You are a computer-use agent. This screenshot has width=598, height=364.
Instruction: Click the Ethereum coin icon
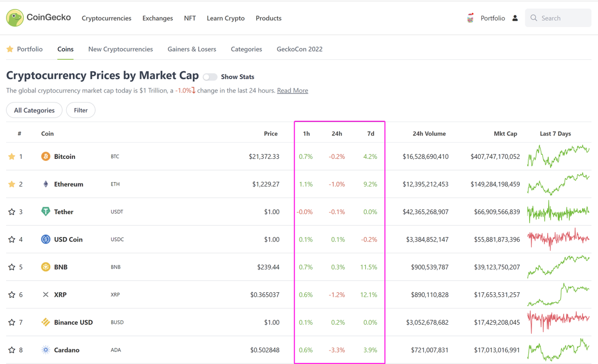45,184
